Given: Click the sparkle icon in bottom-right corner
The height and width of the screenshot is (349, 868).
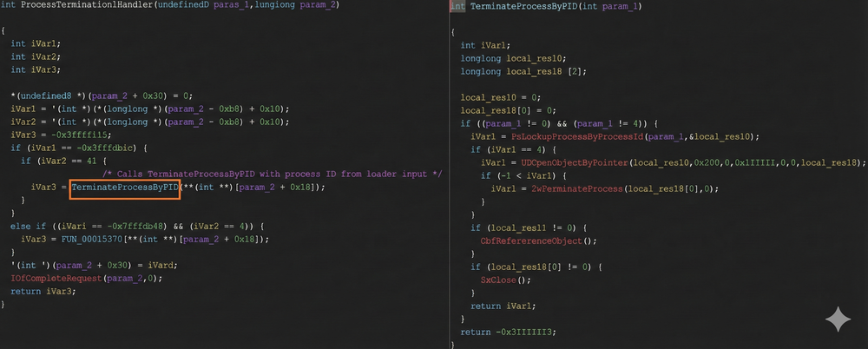Looking at the screenshot, I should pyautogui.click(x=838, y=319).
